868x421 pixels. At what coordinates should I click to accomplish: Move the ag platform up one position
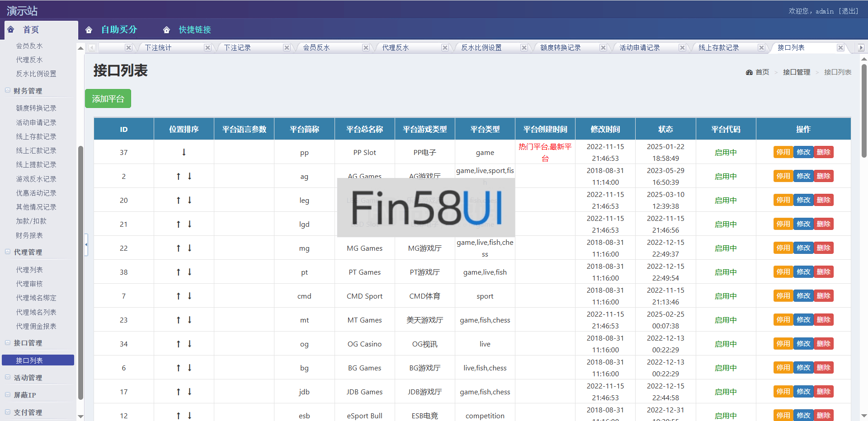click(179, 176)
